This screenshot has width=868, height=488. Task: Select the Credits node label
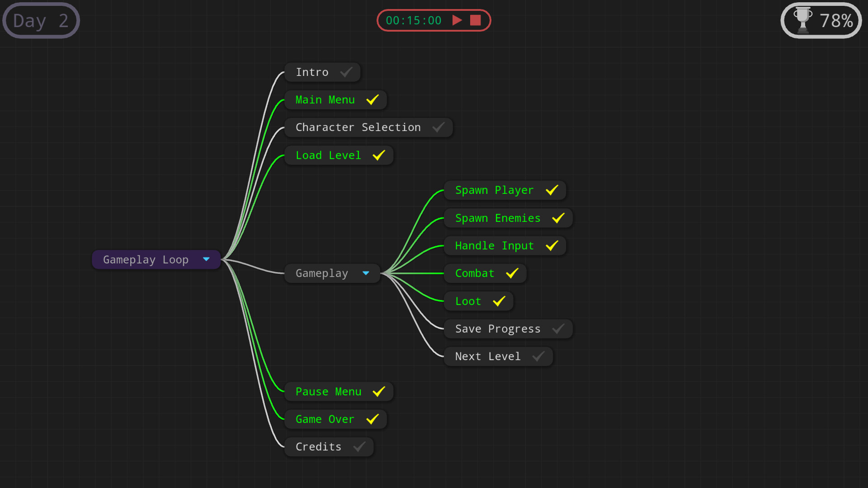[x=318, y=447]
